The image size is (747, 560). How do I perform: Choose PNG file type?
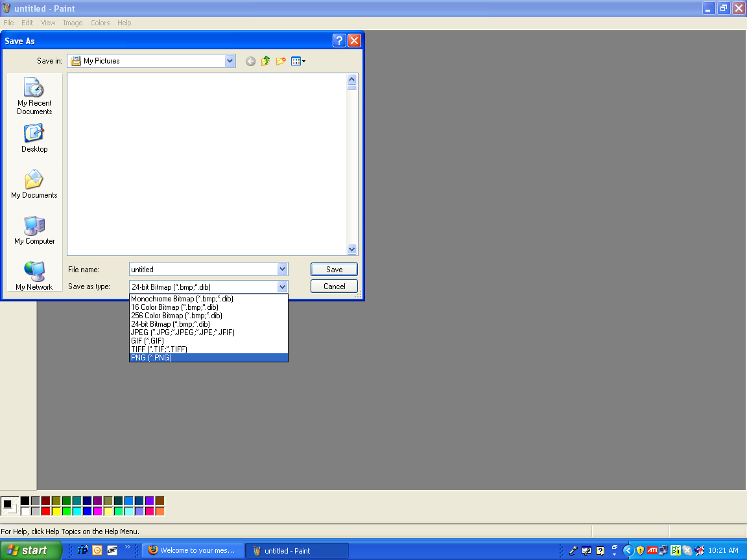(209, 358)
